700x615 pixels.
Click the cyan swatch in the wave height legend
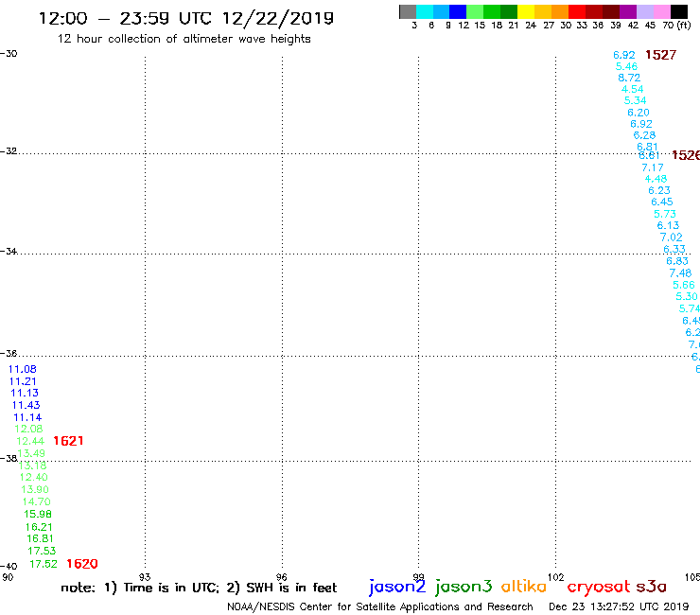[x=424, y=11]
